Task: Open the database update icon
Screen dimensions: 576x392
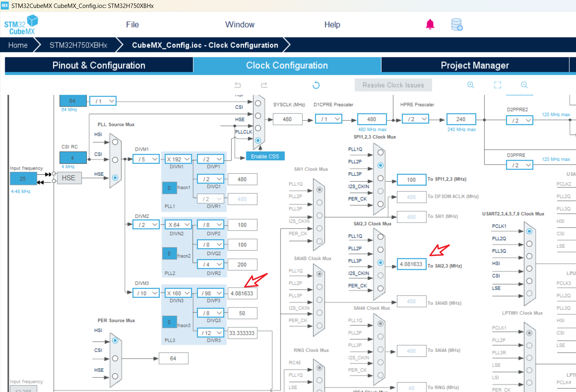Action: click(457, 25)
